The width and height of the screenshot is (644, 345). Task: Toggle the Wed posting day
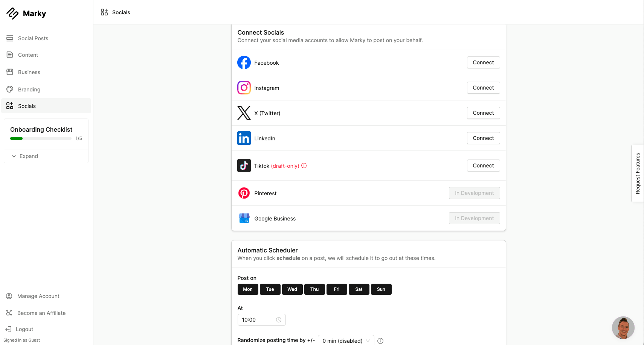pos(292,289)
